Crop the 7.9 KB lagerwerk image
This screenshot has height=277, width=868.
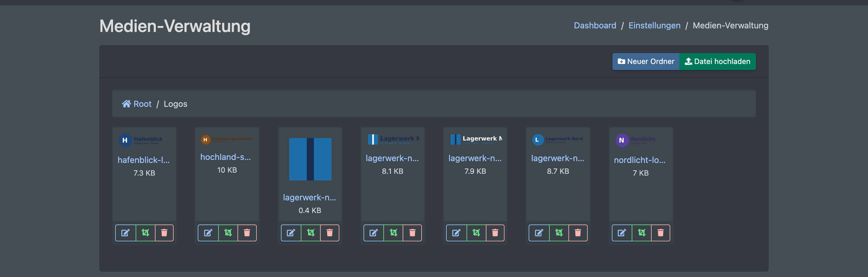pyautogui.click(x=476, y=233)
